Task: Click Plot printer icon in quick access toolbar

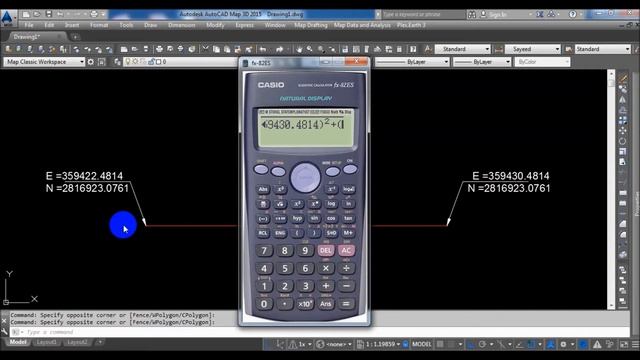Action: 94,14
